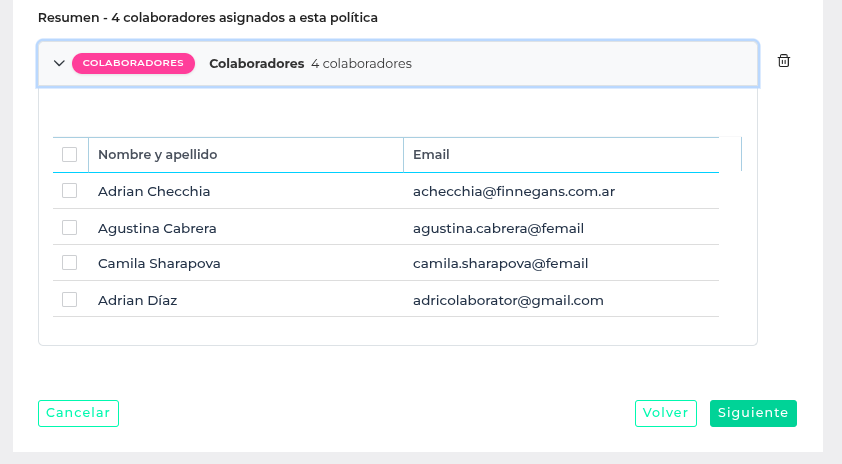Select the name Adrian Checchia
The image size is (842, 464).
(x=154, y=191)
